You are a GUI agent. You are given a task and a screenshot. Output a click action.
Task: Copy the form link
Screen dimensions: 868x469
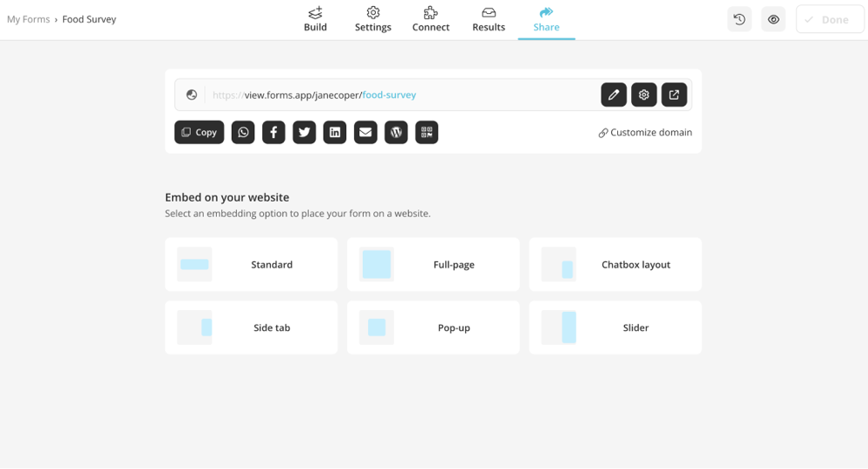(200, 132)
